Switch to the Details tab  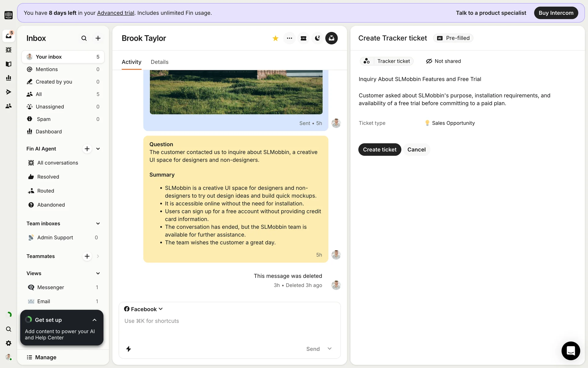[x=160, y=62]
